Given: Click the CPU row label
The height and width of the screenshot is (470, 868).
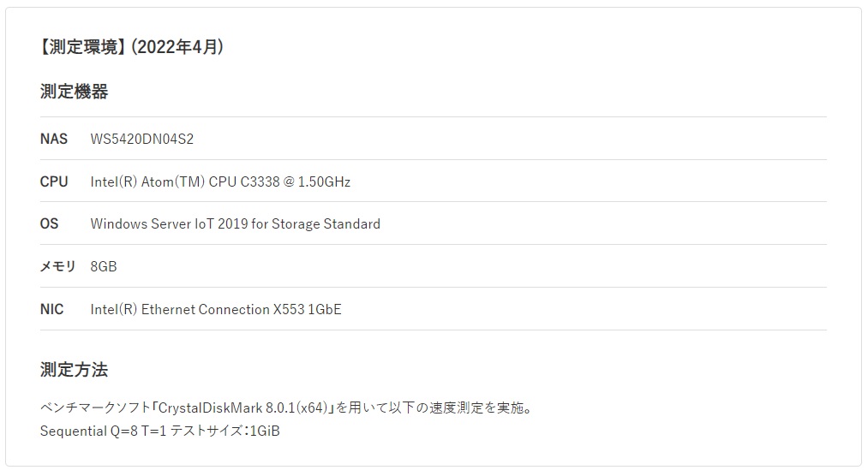Looking at the screenshot, I should click(x=54, y=181).
